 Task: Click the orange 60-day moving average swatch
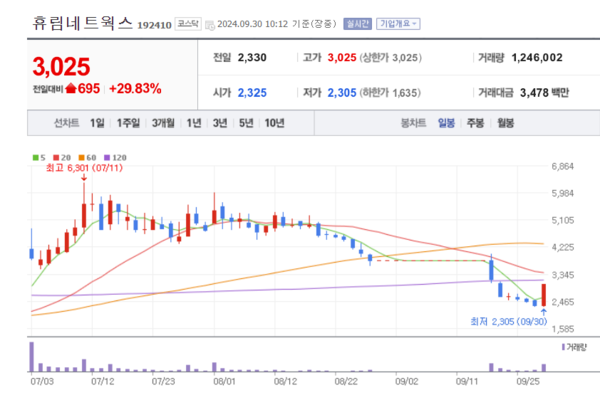click(81, 158)
